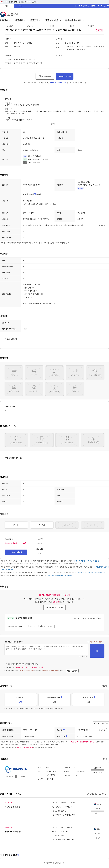Expand the 실업급여 menu

tap(35, 21)
